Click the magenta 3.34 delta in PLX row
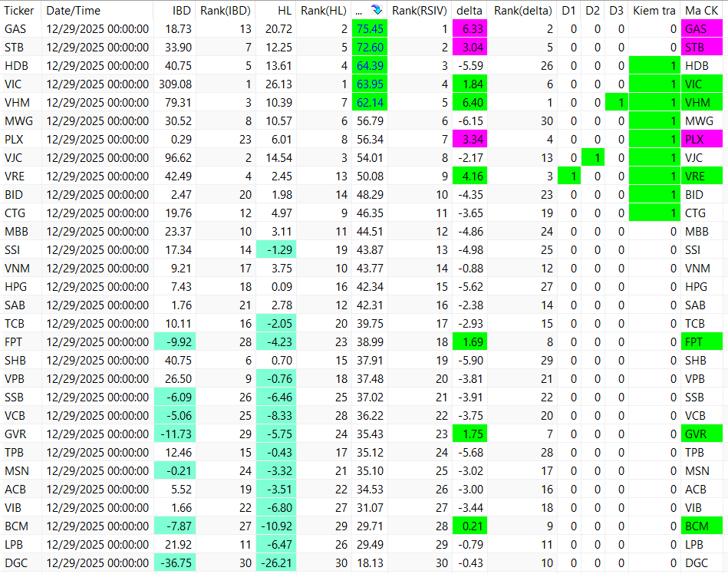This screenshot has width=728, height=574. (469, 140)
